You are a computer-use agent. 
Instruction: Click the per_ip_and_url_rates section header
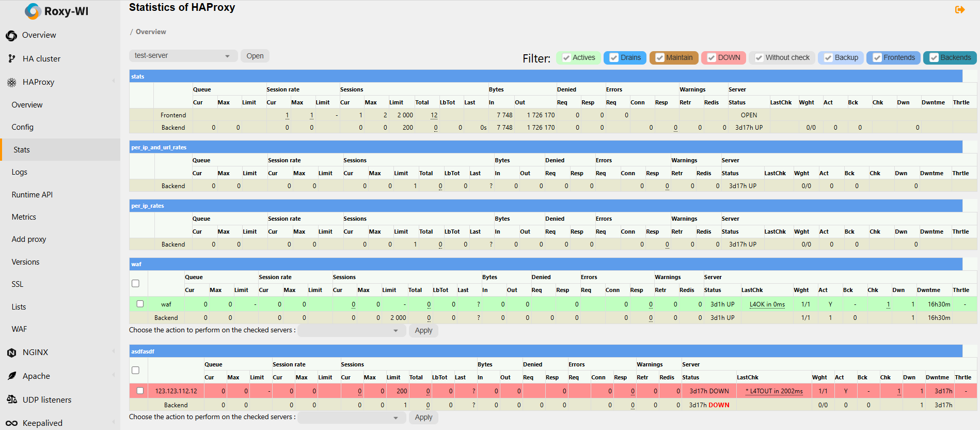point(159,147)
